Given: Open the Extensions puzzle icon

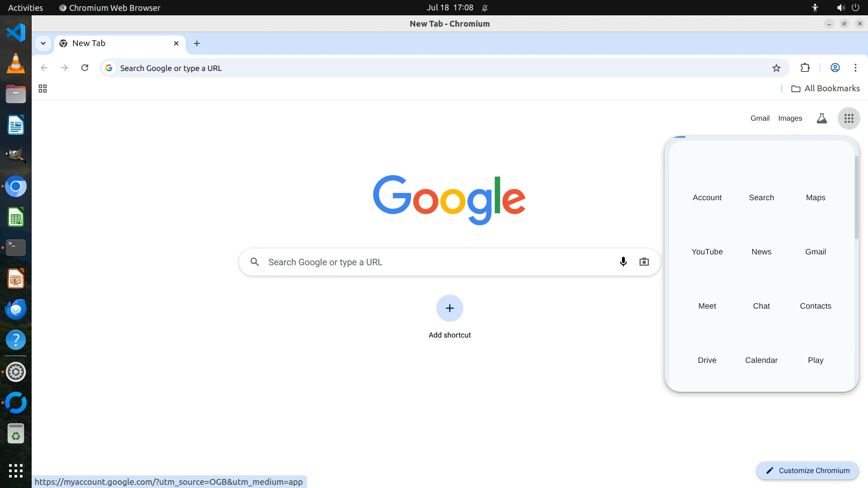Looking at the screenshot, I should click(805, 68).
